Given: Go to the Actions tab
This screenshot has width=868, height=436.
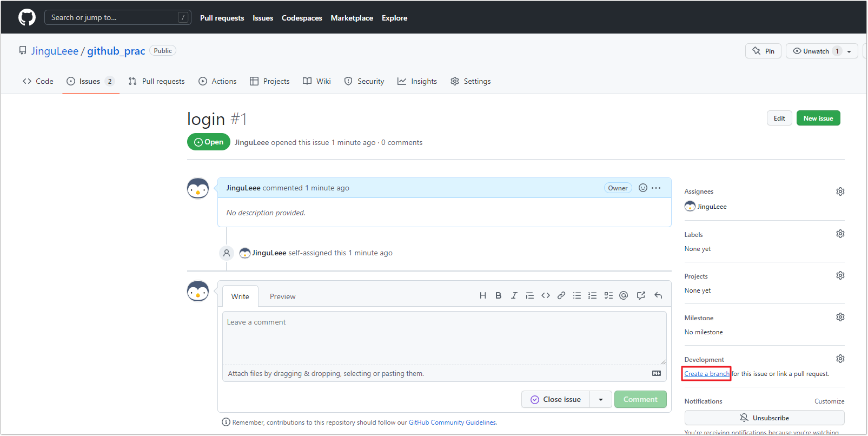Looking at the screenshot, I should [x=217, y=81].
